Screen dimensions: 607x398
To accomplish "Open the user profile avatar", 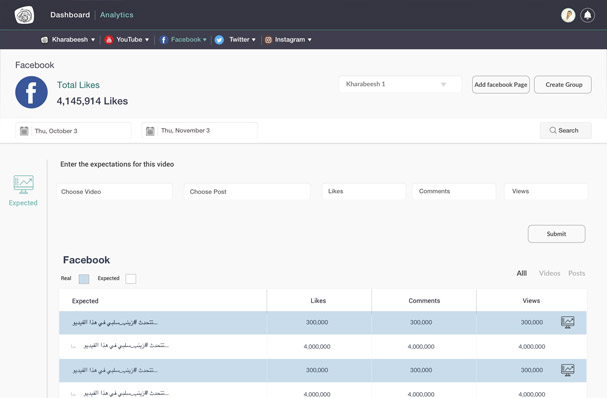I will 568,15.
